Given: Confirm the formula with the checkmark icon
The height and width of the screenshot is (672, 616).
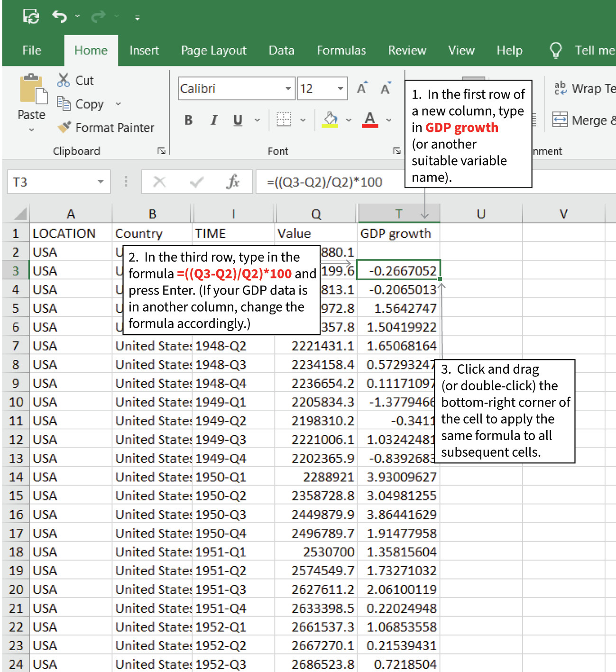Looking at the screenshot, I should click(x=196, y=182).
